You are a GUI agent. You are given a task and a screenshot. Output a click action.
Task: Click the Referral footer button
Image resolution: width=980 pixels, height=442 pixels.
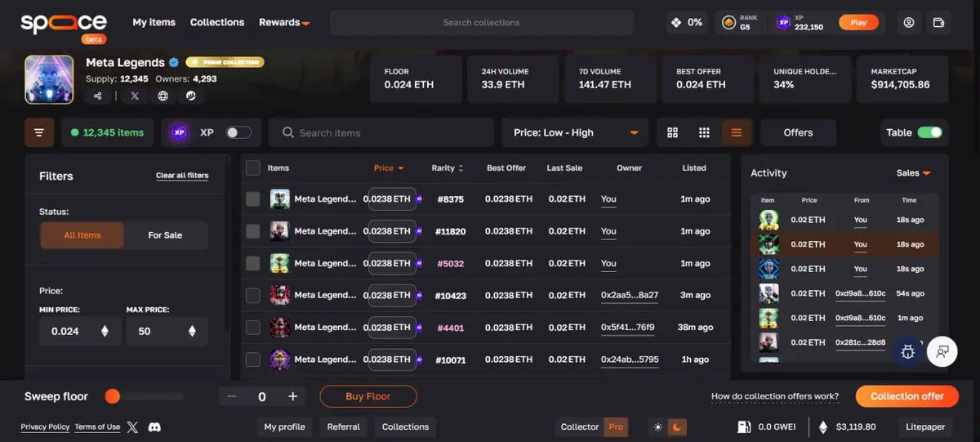coord(343,426)
